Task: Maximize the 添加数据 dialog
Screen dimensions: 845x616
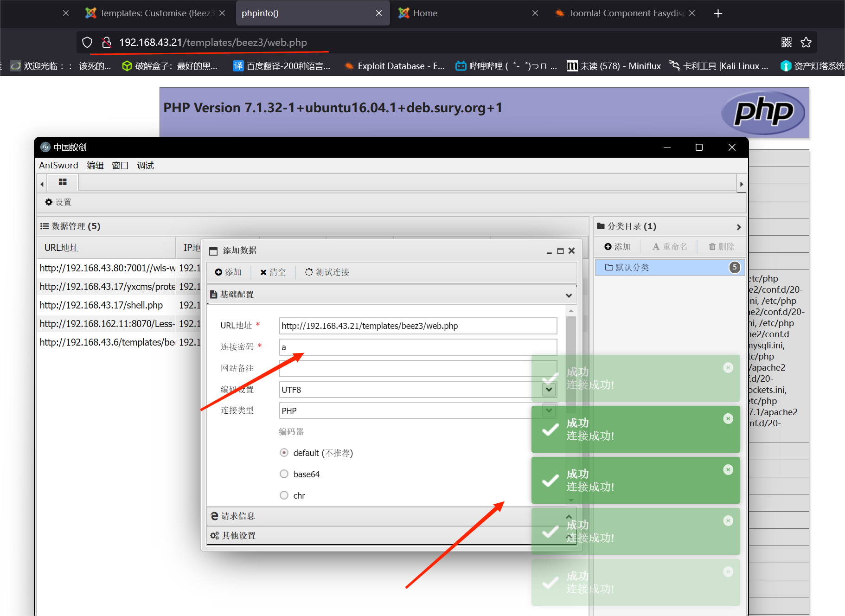Action: point(560,251)
